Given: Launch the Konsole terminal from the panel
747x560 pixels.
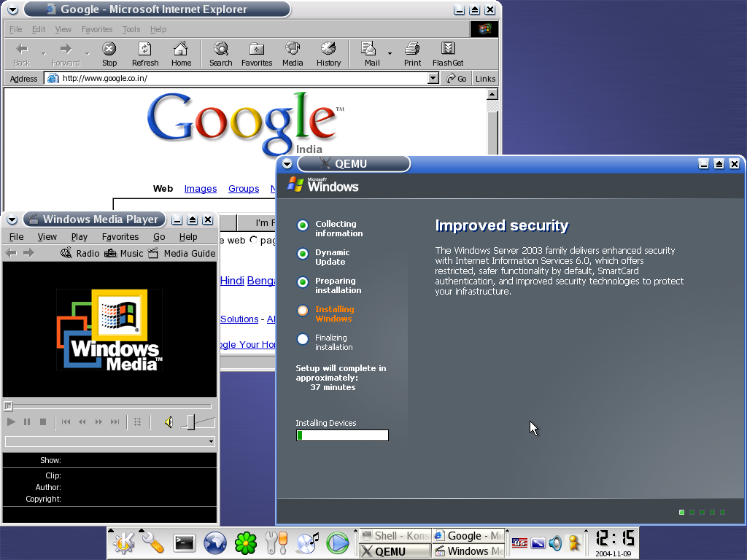Looking at the screenshot, I should pyautogui.click(x=184, y=542).
